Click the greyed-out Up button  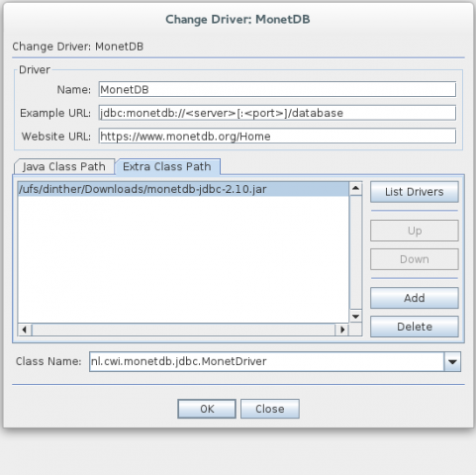(x=415, y=231)
